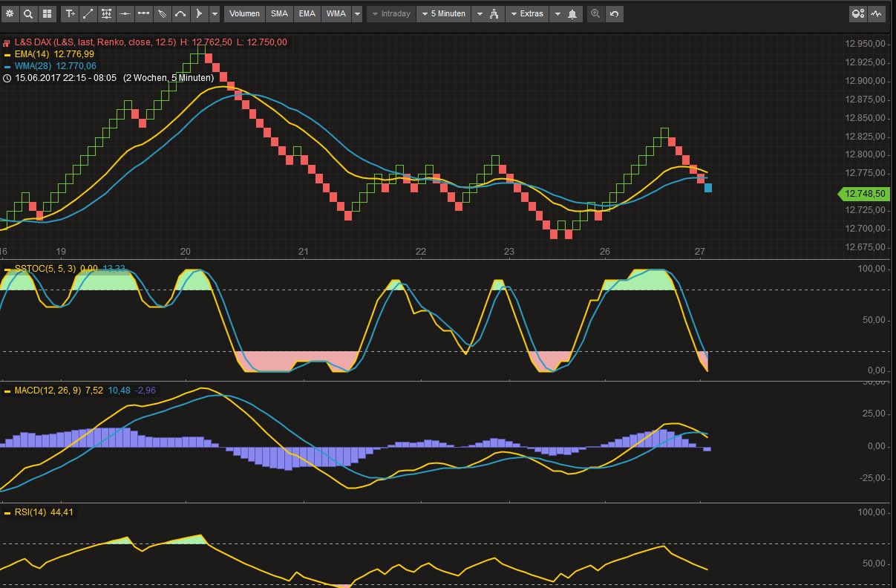Set a price alarm via the bell icon

point(572,13)
